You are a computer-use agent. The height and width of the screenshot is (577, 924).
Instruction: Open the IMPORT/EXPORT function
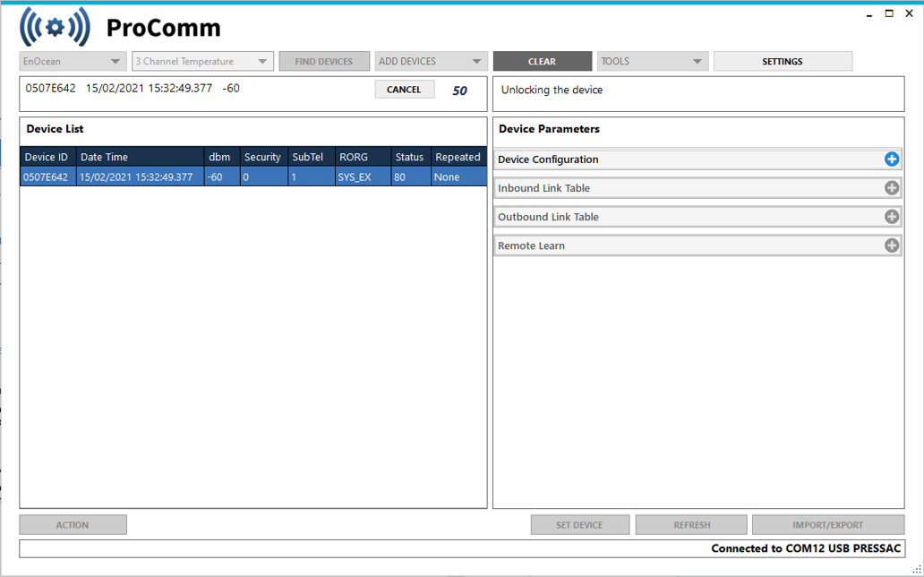pyautogui.click(x=826, y=524)
